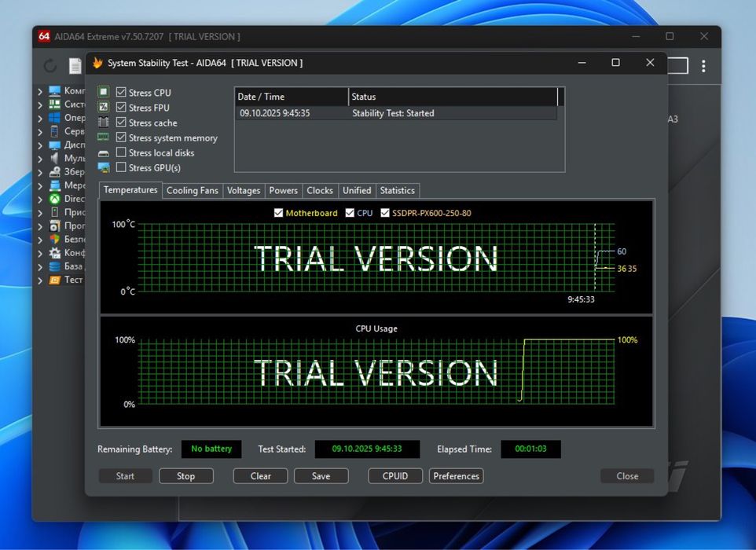Select the shield icon for Безп tree item

tap(55, 239)
